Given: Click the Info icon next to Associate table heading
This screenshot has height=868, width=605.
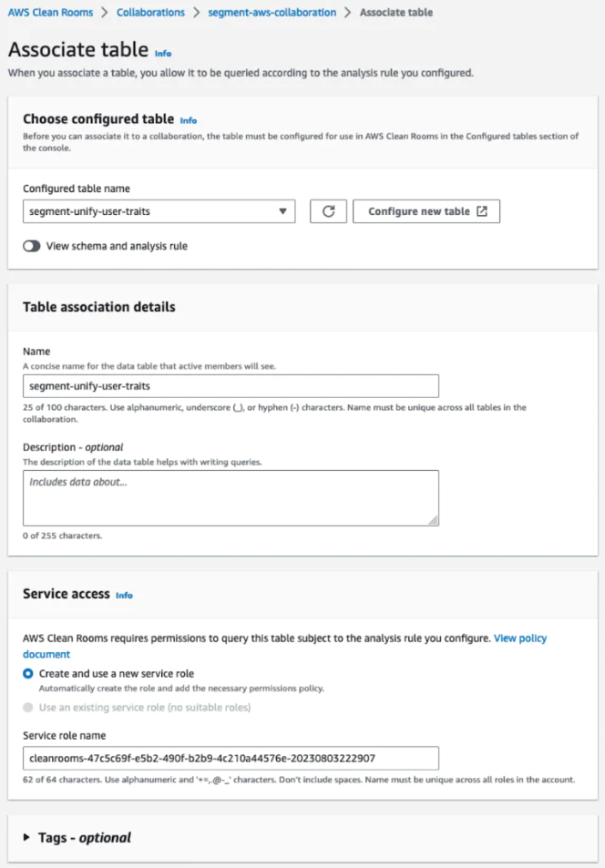Looking at the screenshot, I should pos(162,54).
